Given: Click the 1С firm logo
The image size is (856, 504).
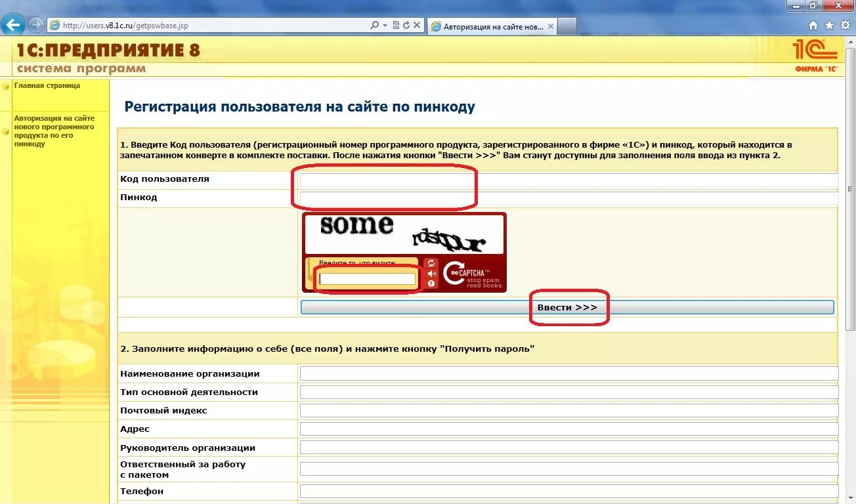Looking at the screenshot, I should [x=816, y=55].
